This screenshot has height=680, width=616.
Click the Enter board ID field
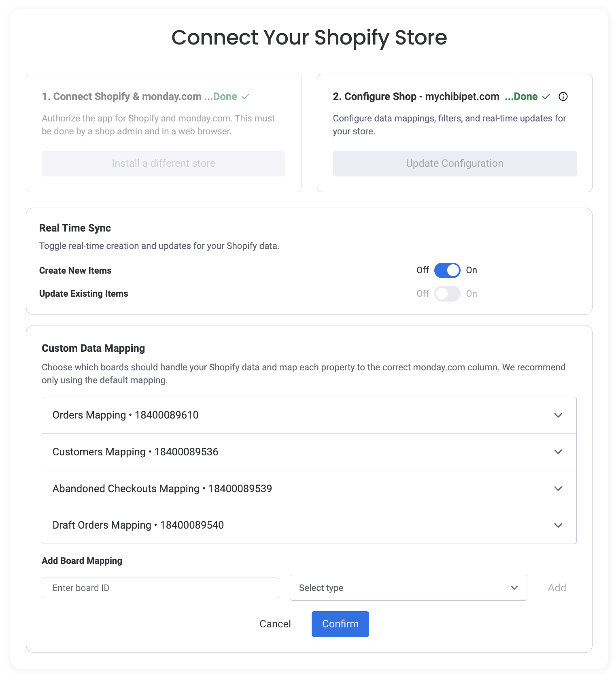click(x=160, y=588)
